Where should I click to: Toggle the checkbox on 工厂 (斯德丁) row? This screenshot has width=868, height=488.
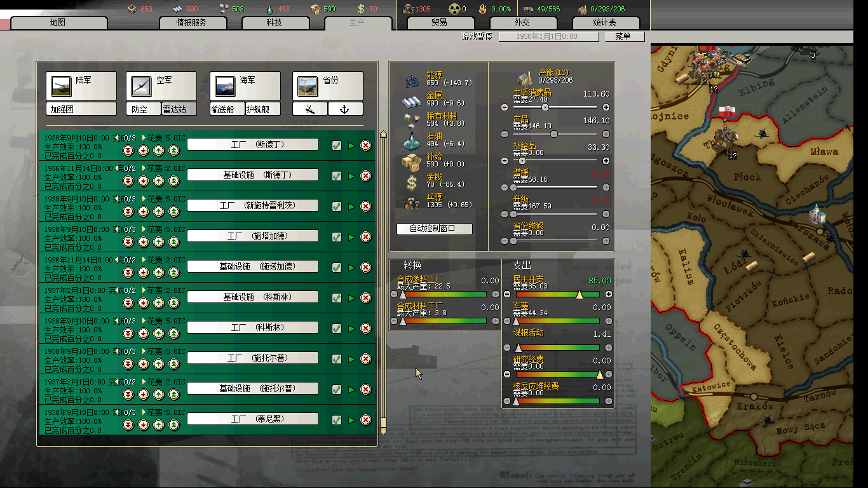(337, 146)
